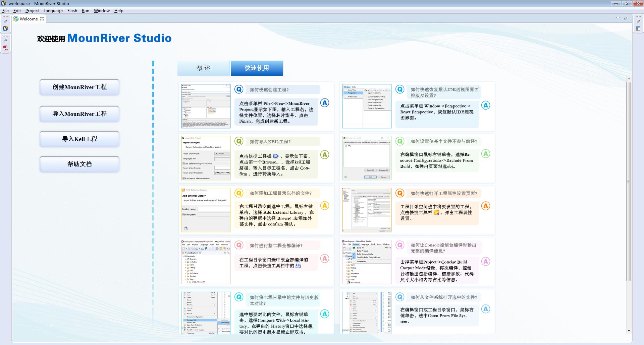Click the 导入MounRiver工程 button
The height and width of the screenshot is (345, 644).
[79, 114]
